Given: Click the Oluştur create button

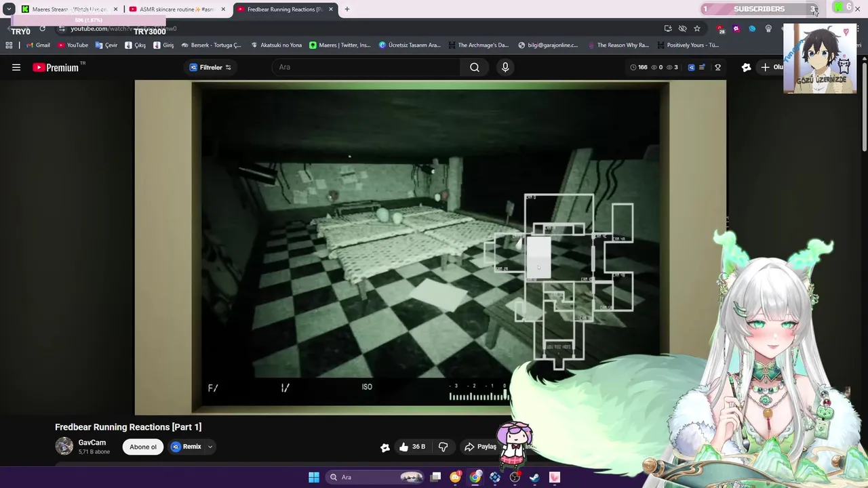Looking at the screenshot, I should point(772,67).
